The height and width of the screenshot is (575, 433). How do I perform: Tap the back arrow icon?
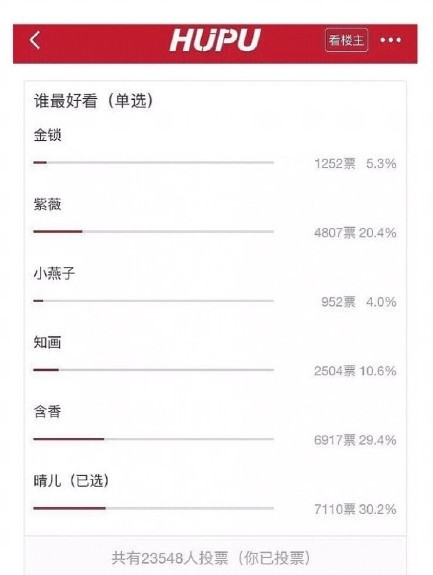coord(35,40)
